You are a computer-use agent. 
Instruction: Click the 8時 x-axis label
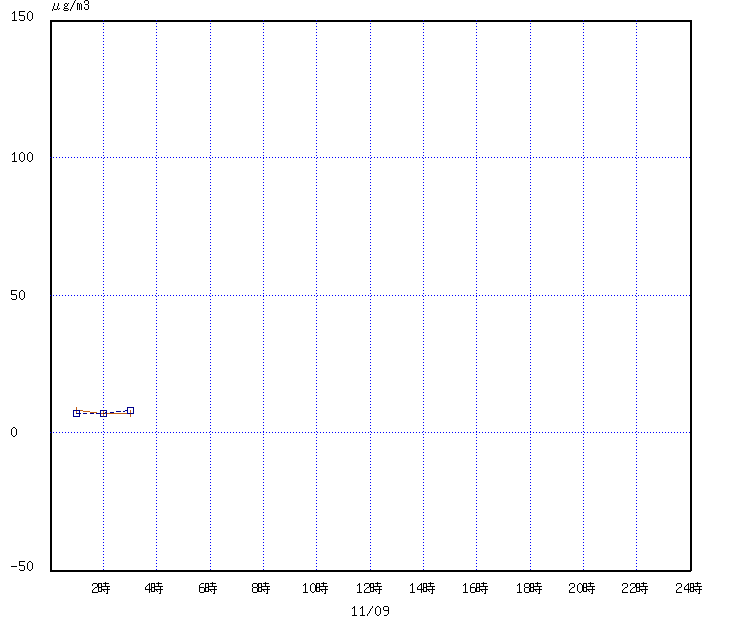[x=261, y=589]
